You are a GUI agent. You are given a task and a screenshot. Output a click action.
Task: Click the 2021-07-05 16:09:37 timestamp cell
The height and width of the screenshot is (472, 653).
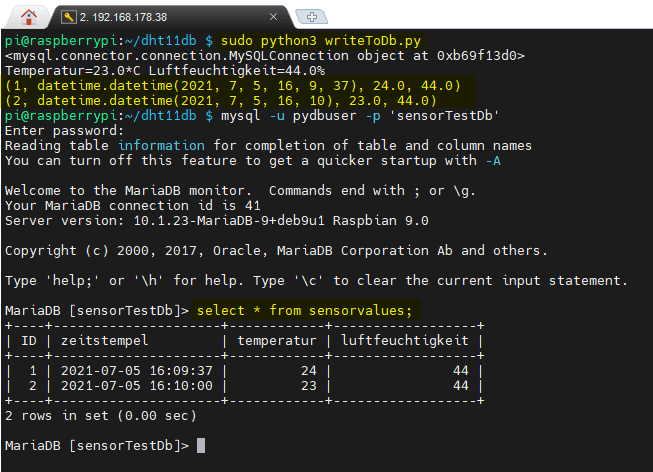pyautogui.click(x=137, y=371)
